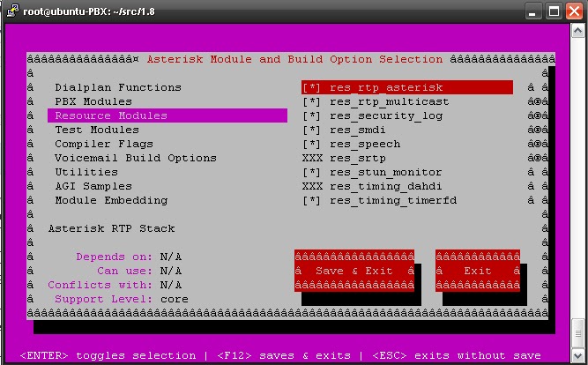This screenshot has height=365, width=588.
Task: Click the terminal scrollbar down arrow
Action: [x=578, y=355]
